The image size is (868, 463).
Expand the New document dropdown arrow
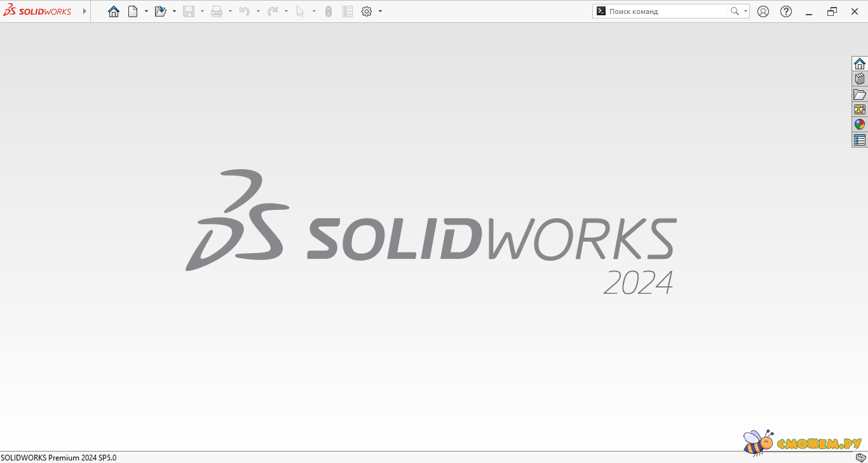pos(146,11)
